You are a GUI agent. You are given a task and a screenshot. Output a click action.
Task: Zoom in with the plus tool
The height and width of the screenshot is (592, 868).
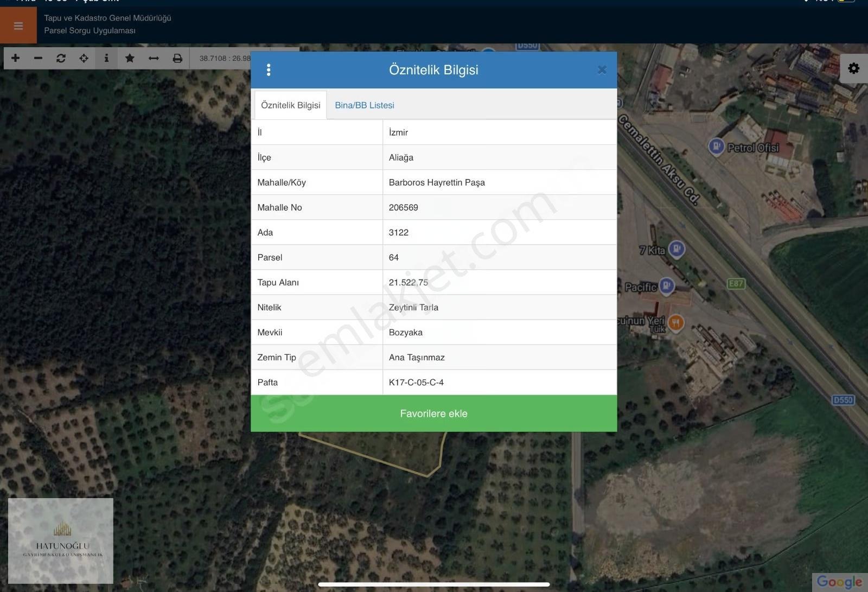click(x=15, y=58)
